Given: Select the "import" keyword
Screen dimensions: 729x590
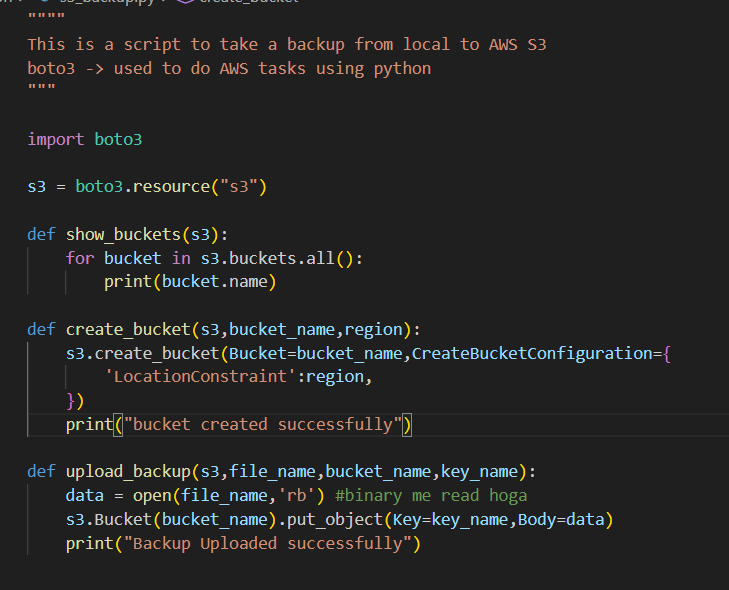Looking at the screenshot, I should [56, 139].
